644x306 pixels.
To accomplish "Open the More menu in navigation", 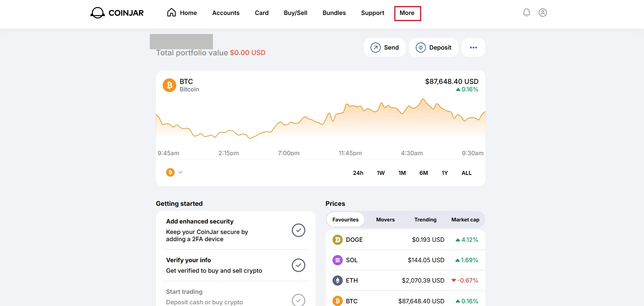I will 407,13.
